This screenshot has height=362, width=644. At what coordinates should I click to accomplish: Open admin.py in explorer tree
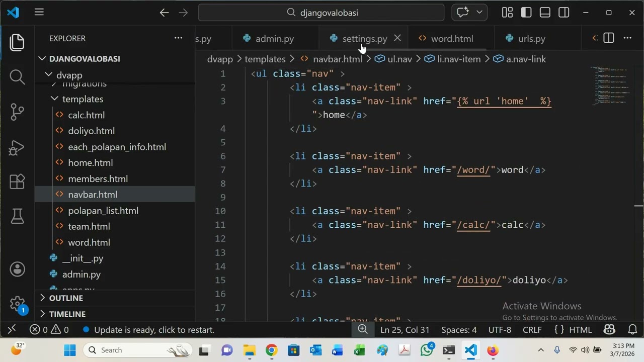(115, 275)
